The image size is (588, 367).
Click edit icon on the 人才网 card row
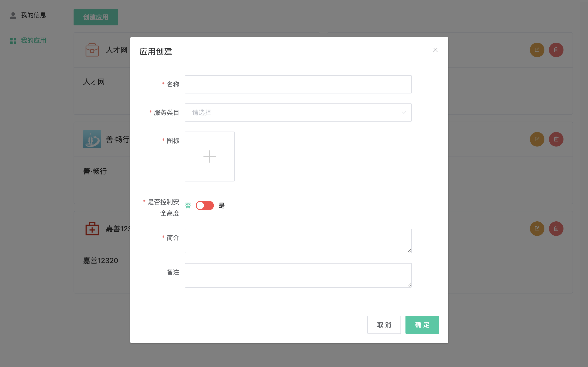point(537,50)
